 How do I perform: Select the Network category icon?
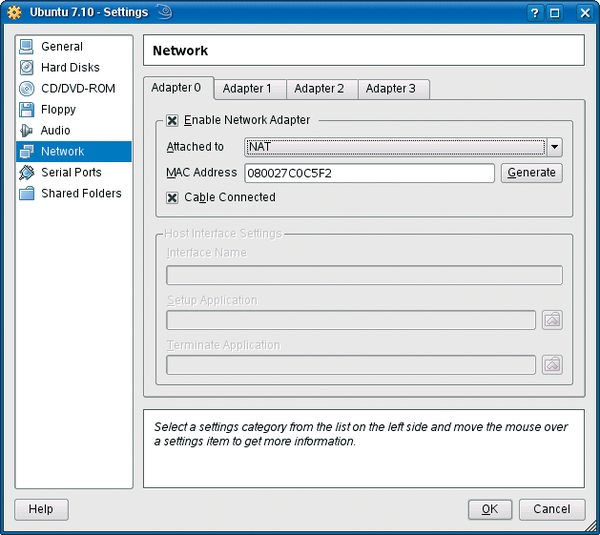pos(26,152)
